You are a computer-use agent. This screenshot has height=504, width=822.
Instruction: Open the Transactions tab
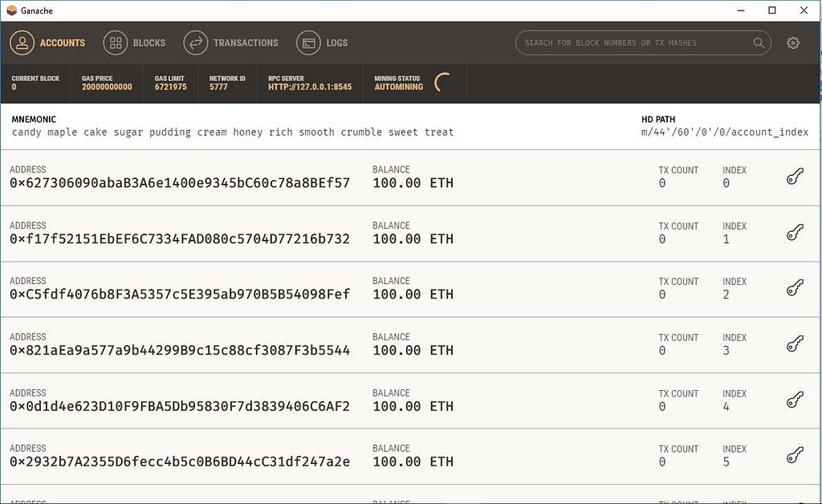point(230,43)
